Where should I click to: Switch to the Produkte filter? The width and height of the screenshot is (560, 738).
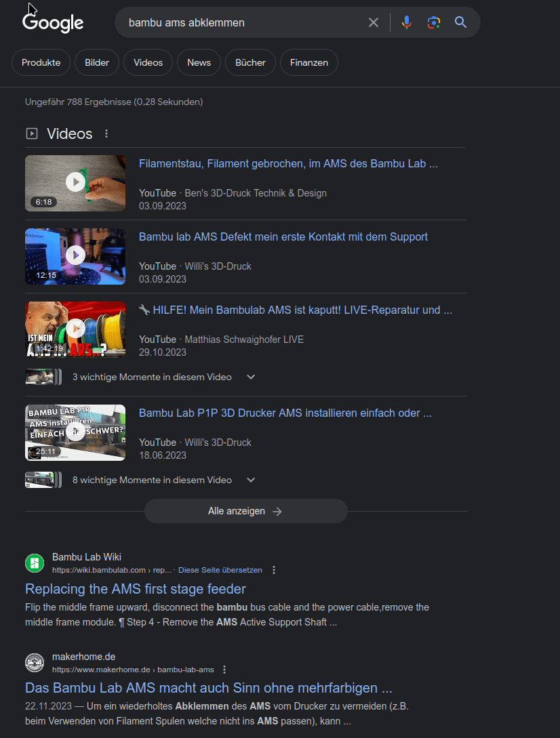[x=41, y=62]
